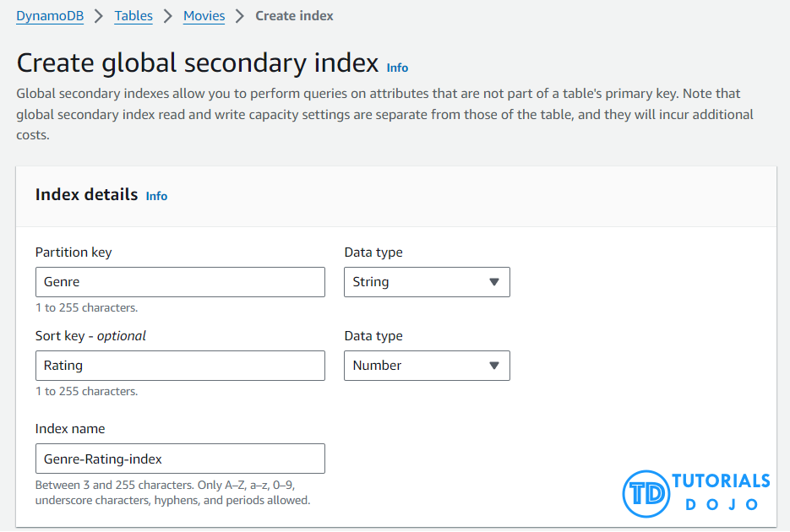Open the Movies table breadcrumb link

(204, 16)
